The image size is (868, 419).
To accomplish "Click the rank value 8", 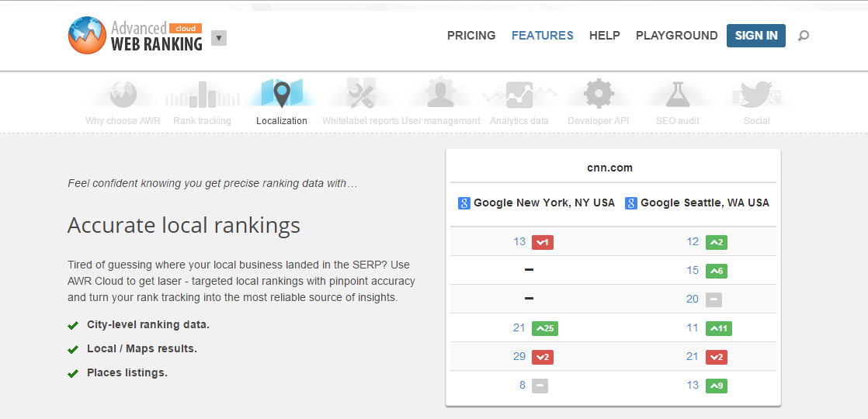I will [x=523, y=385].
